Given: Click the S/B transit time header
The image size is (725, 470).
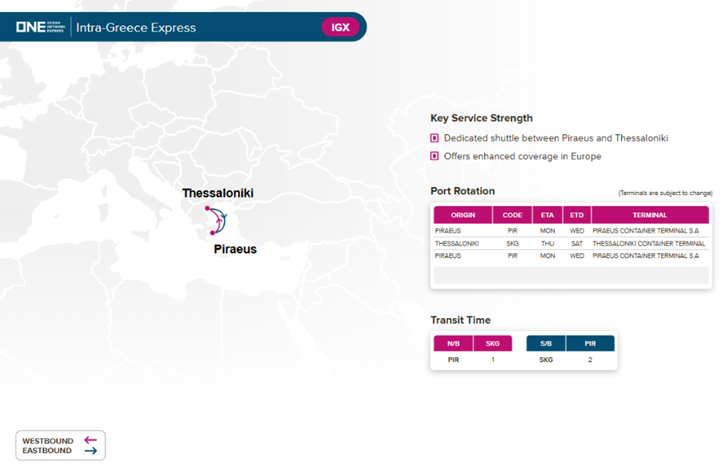Looking at the screenshot, I should pos(546,343).
